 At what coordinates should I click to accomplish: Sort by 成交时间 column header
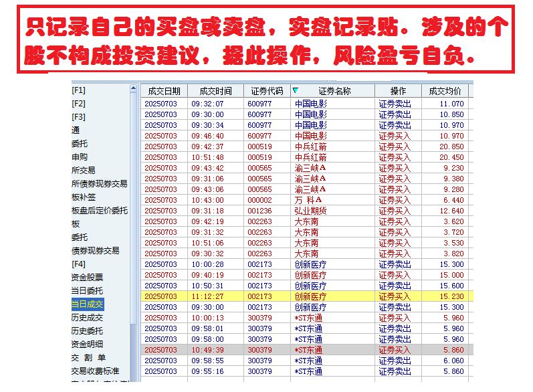point(215,91)
